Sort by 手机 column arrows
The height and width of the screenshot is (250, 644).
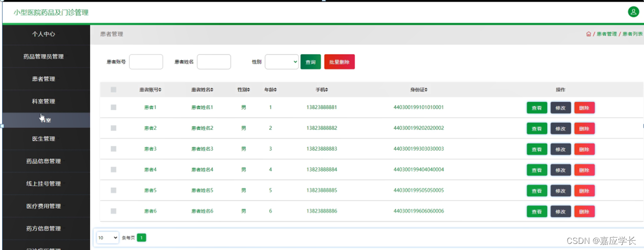326,90
